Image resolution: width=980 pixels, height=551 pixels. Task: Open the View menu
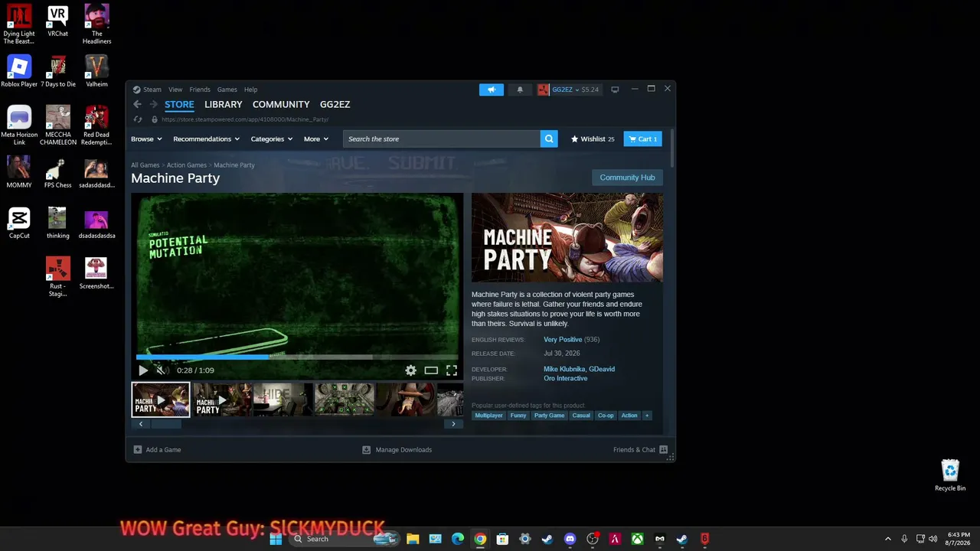point(175,90)
